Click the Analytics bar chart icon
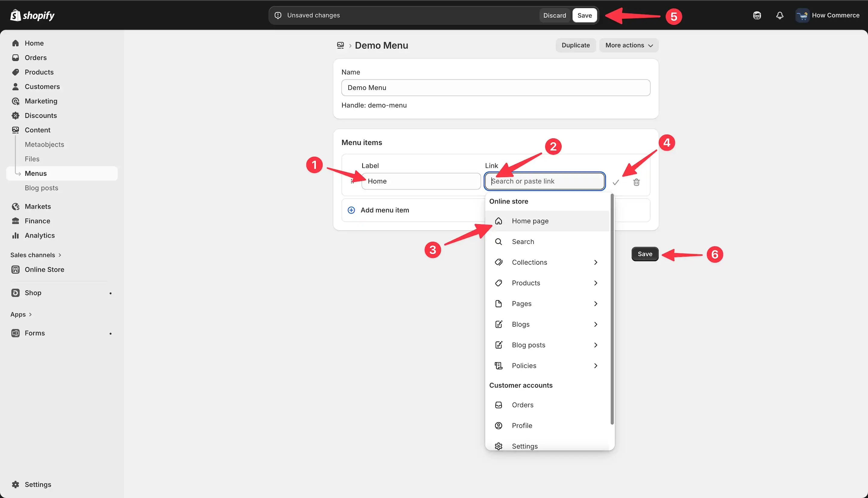The width and height of the screenshot is (868, 498). (15, 235)
